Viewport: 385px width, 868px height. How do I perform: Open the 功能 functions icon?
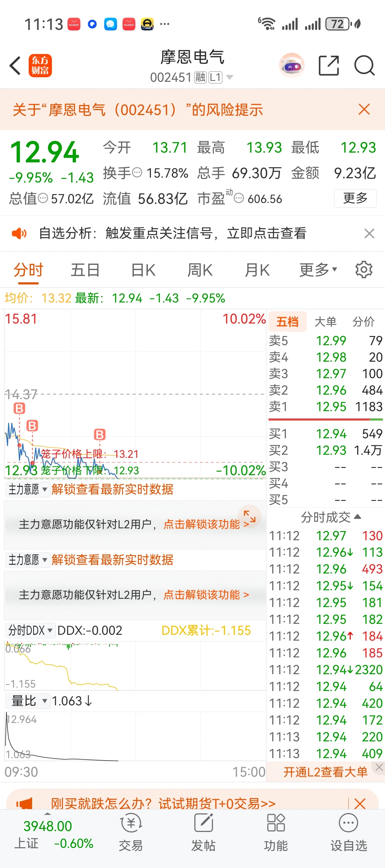pyautogui.click(x=276, y=833)
